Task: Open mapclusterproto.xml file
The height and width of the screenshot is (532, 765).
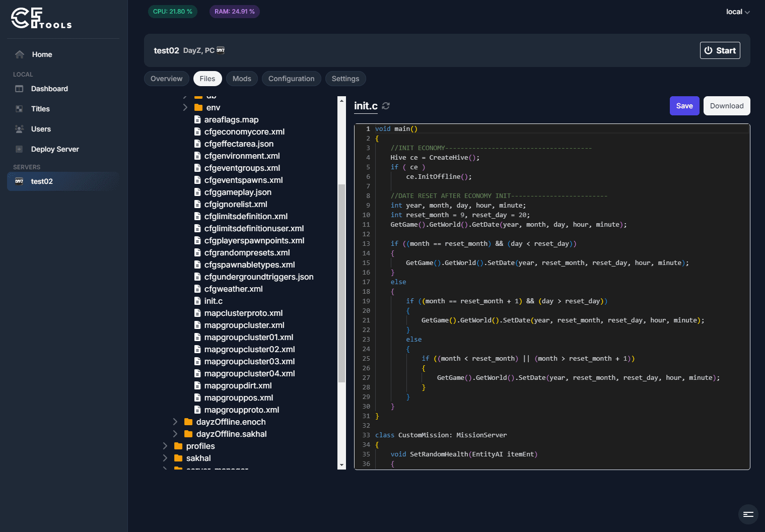Action: pos(244,313)
